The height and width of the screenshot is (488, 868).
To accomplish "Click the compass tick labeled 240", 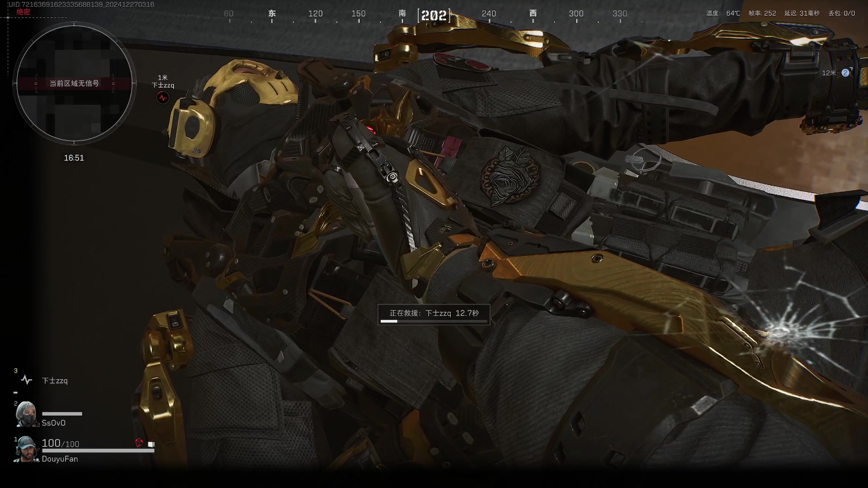I will coord(489,14).
